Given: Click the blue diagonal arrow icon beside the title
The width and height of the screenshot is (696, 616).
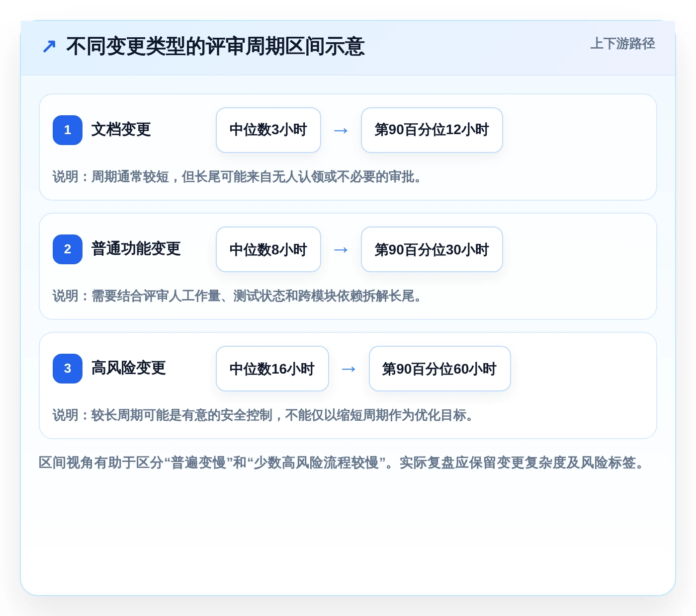Looking at the screenshot, I should (49, 47).
